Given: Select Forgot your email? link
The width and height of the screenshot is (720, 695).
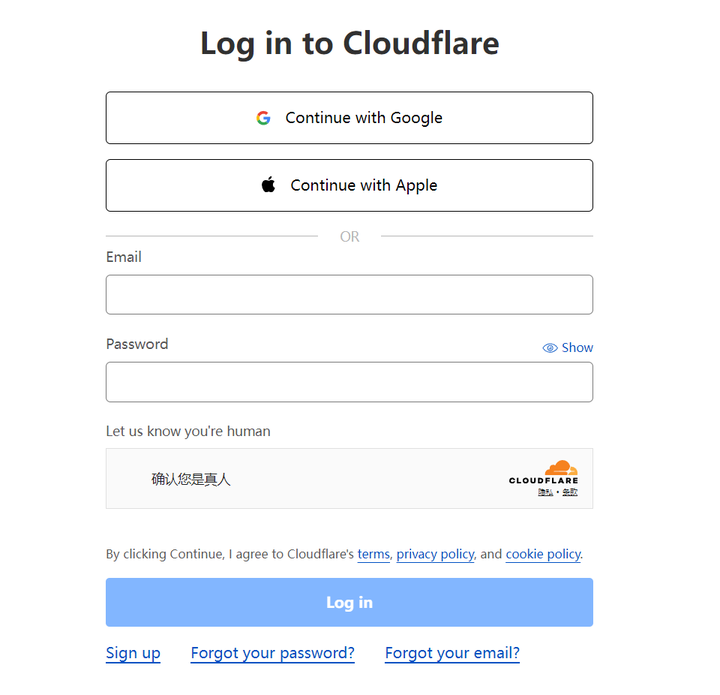Looking at the screenshot, I should coord(452,653).
